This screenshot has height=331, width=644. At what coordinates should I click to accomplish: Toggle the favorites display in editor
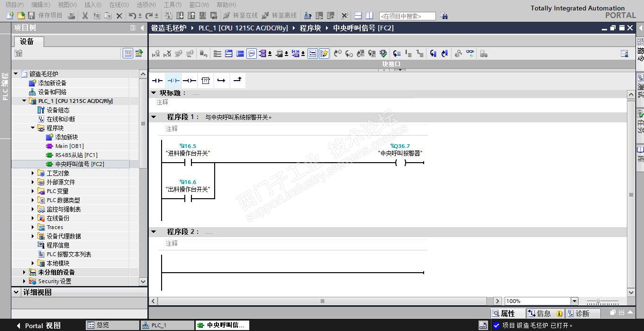(x=324, y=54)
